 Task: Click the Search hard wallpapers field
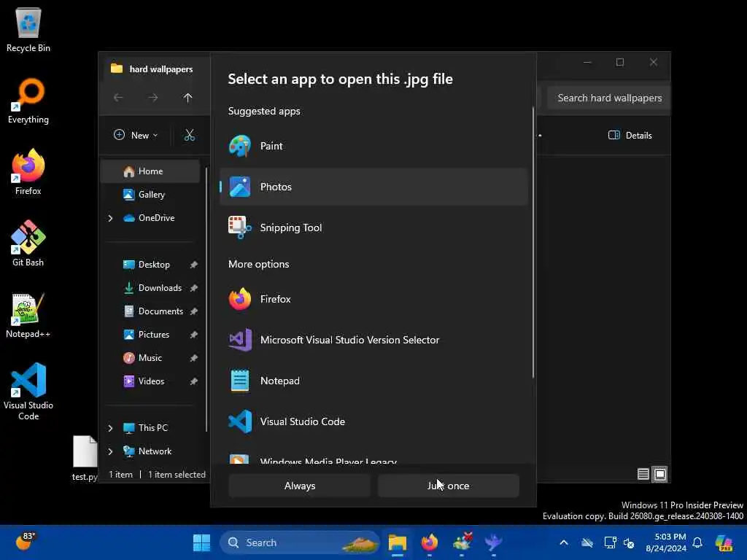tap(609, 98)
